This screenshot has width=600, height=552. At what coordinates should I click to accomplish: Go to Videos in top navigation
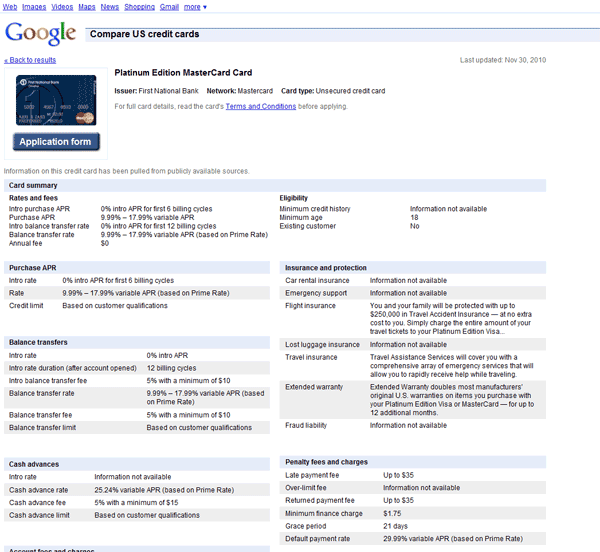pyautogui.click(x=62, y=7)
